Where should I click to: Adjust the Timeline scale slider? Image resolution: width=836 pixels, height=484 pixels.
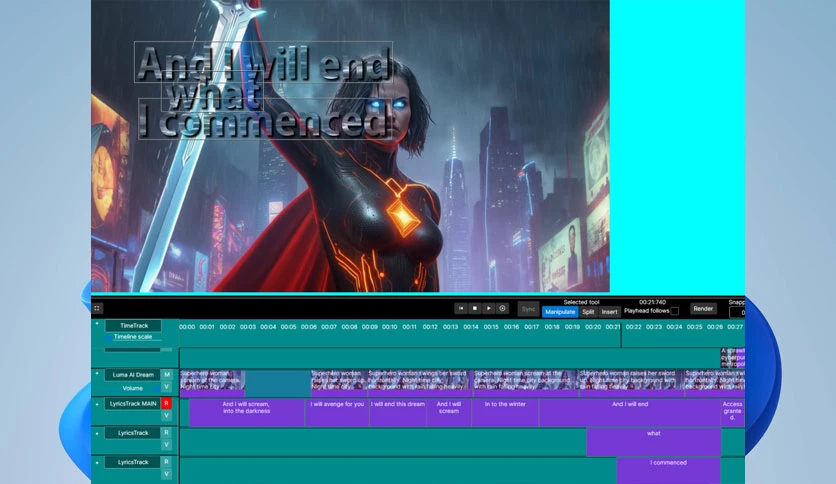(x=133, y=337)
